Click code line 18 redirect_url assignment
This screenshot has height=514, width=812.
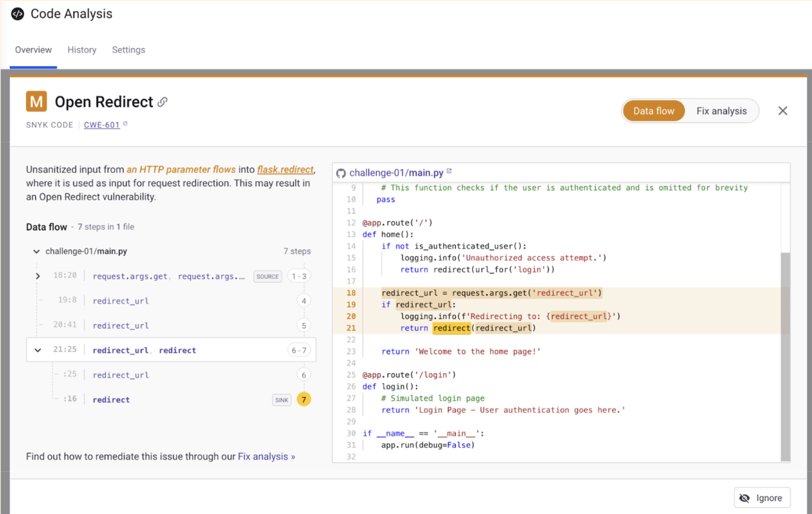pyautogui.click(x=492, y=293)
